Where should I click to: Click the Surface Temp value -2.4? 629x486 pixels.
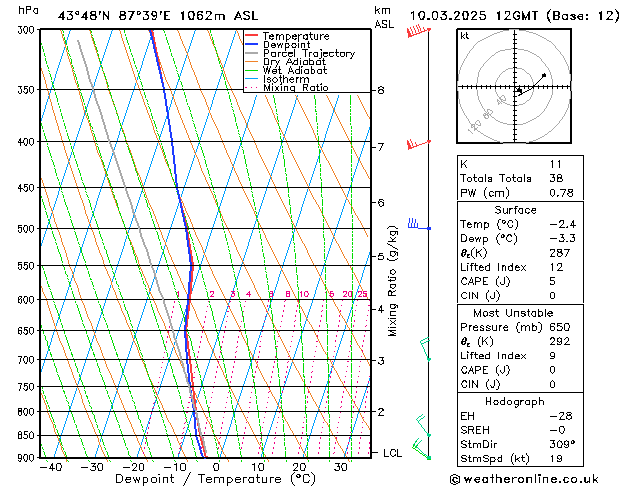tap(562, 224)
